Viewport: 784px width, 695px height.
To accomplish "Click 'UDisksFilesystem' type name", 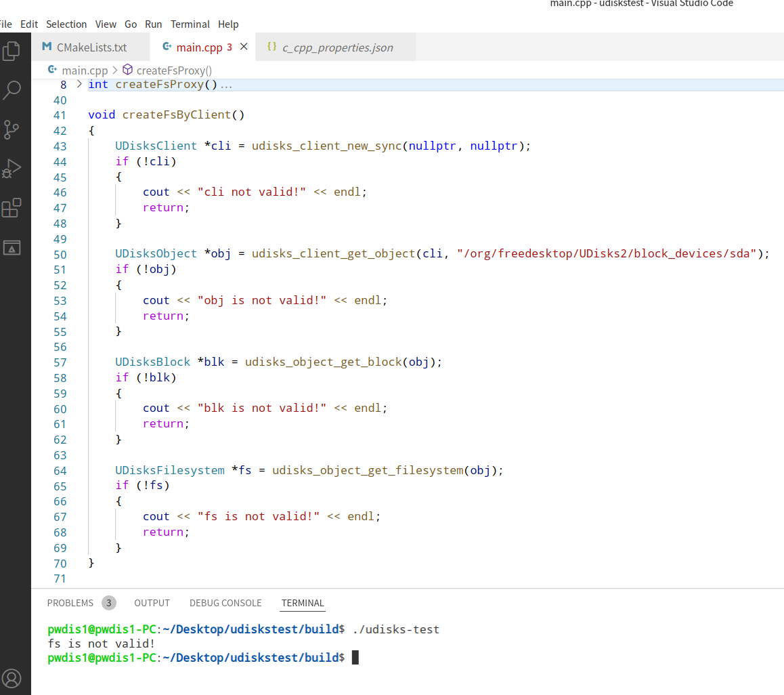I will pyautogui.click(x=170, y=470).
